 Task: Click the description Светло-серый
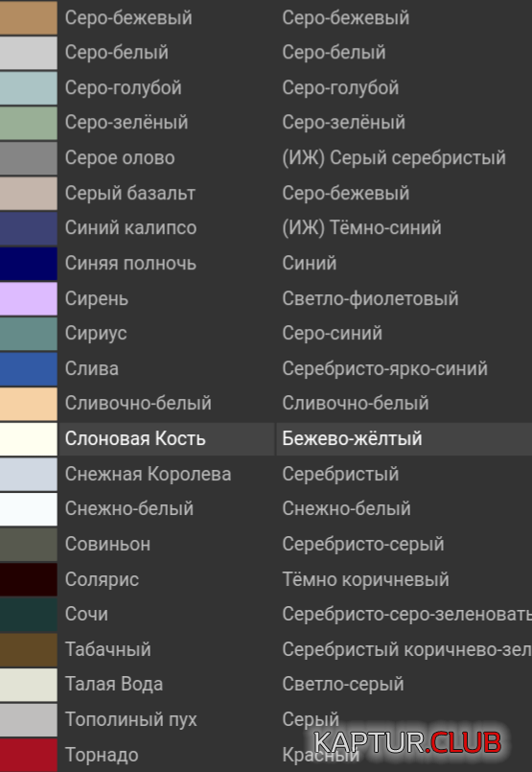342,685
